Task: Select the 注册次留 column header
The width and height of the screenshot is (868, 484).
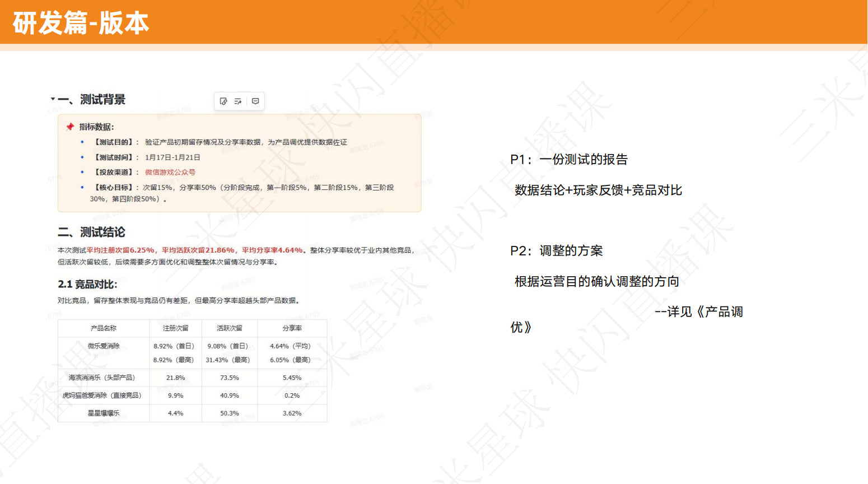Action: click(175, 328)
